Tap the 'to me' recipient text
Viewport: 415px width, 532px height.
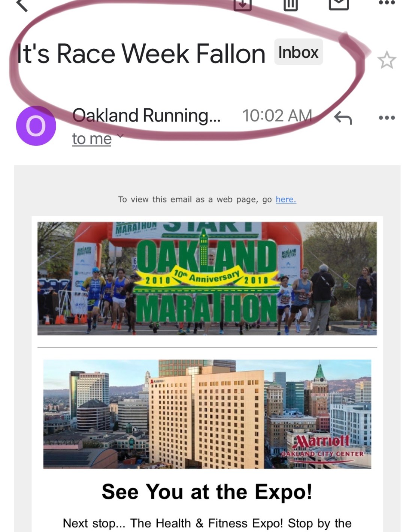click(92, 139)
